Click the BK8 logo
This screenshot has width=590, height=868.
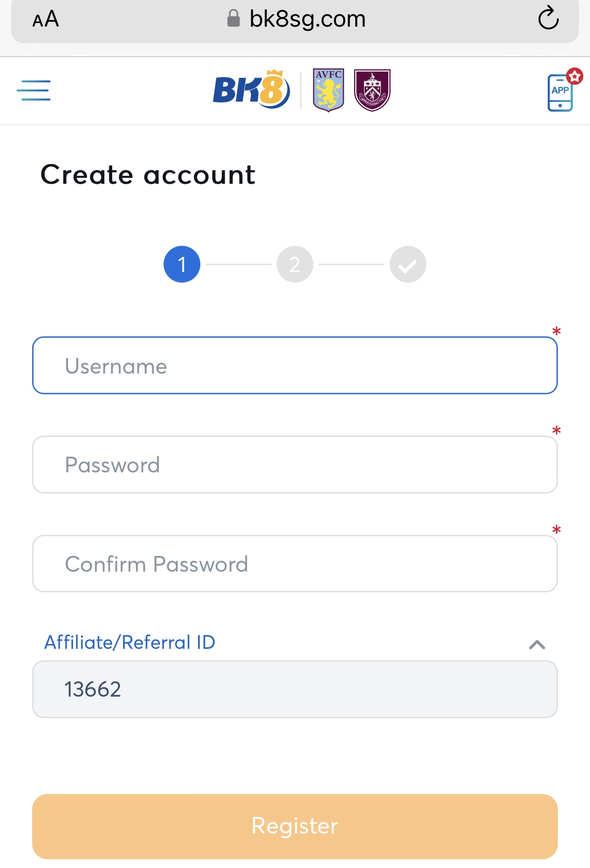251,90
